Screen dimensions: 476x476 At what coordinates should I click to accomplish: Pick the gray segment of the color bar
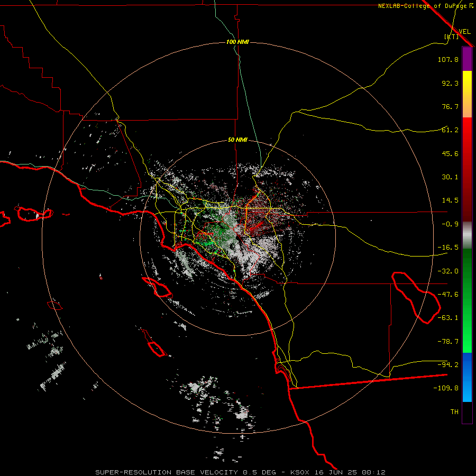coord(467,235)
